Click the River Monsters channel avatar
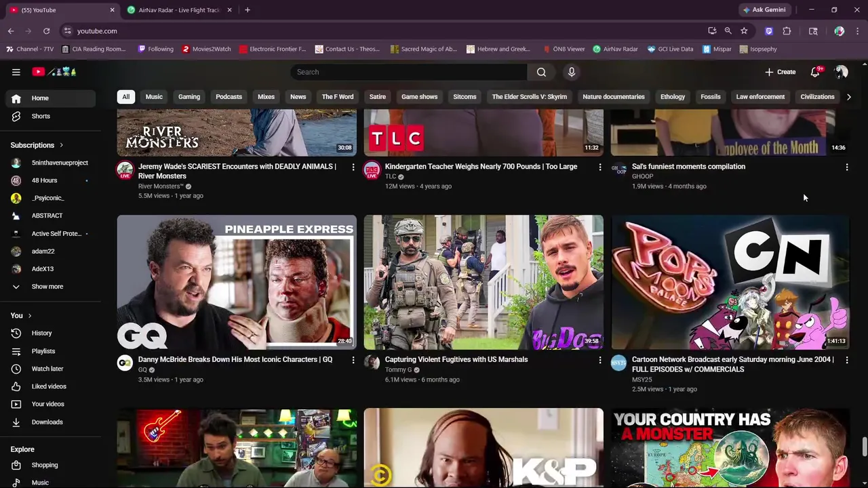Image resolution: width=868 pixels, height=488 pixels. (125, 170)
